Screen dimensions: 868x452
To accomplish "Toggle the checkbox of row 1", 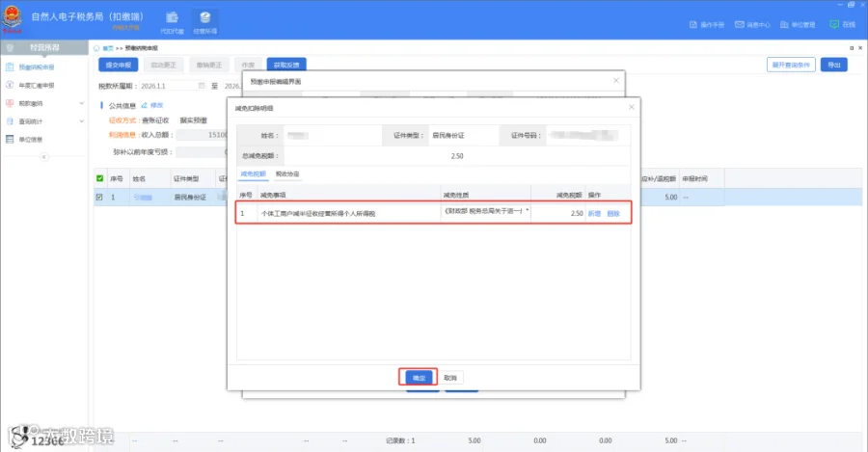I will [99, 197].
